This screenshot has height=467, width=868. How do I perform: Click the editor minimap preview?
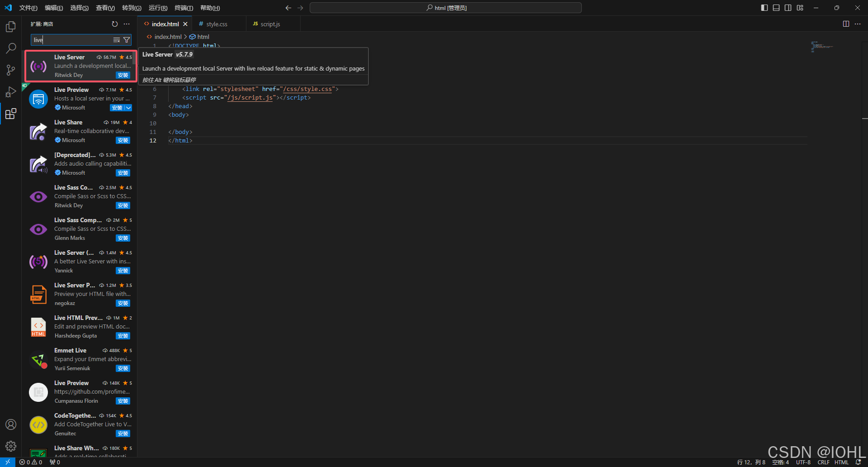[x=821, y=46]
